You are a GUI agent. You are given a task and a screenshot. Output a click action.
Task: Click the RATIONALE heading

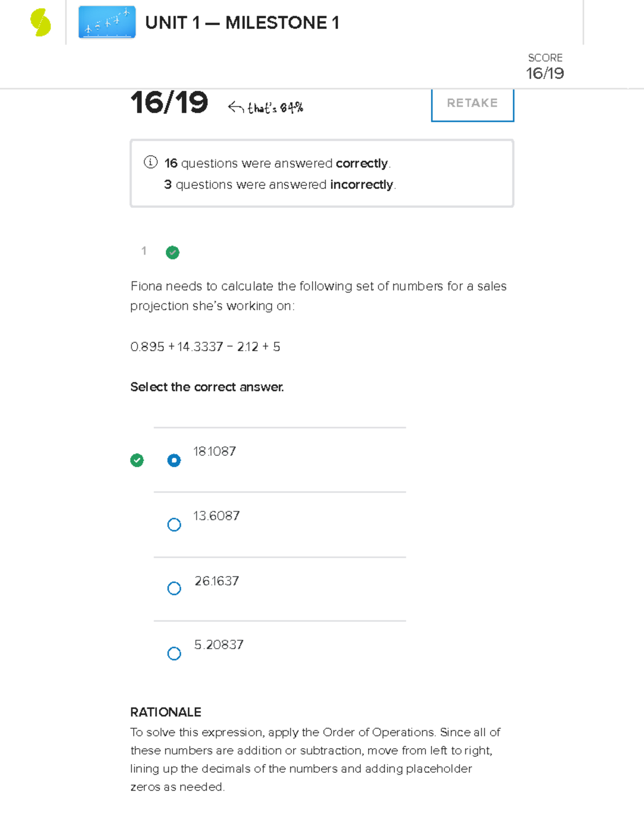(166, 712)
